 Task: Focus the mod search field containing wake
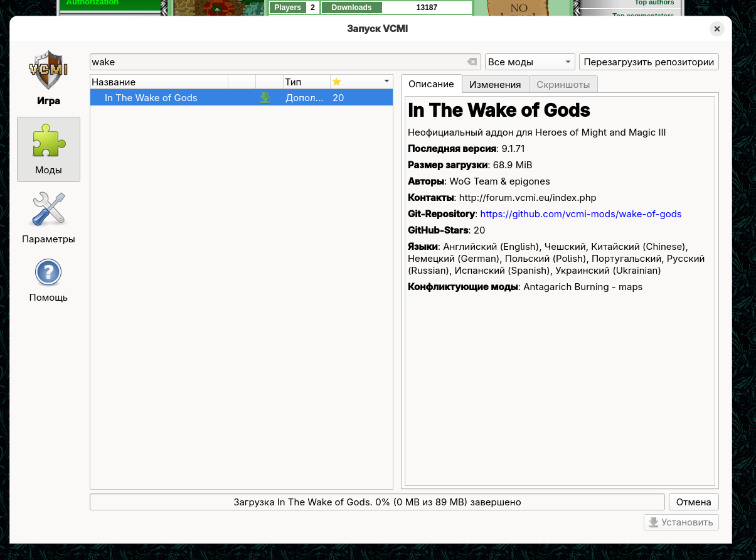click(x=285, y=62)
